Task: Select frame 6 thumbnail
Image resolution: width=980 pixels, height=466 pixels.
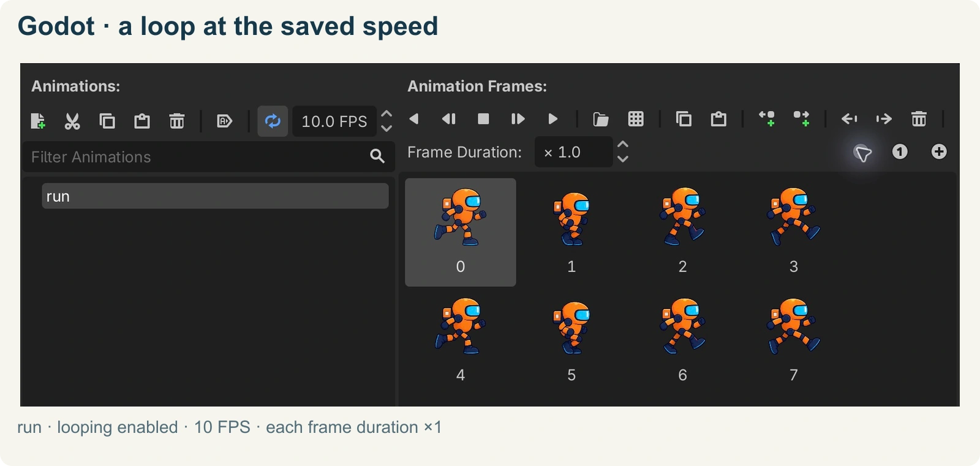Action: point(682,341)
